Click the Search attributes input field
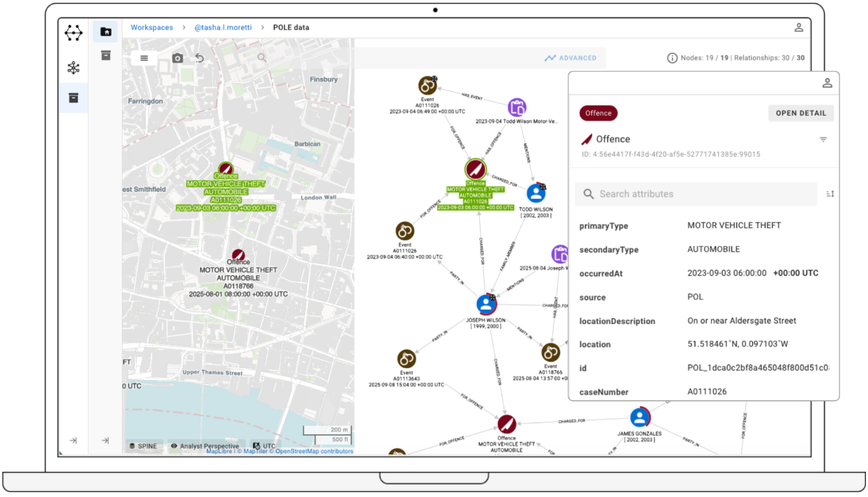 pyautogui.click(x=695, y=194)
